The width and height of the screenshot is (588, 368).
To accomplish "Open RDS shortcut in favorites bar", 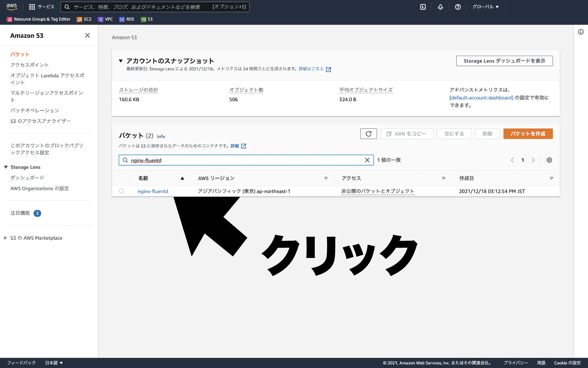I will pos(127,19).
